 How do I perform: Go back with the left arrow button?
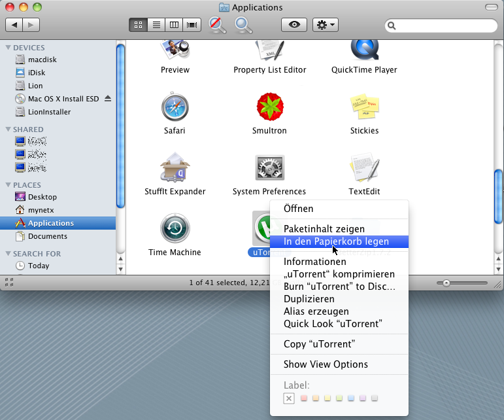pos(14,25)
